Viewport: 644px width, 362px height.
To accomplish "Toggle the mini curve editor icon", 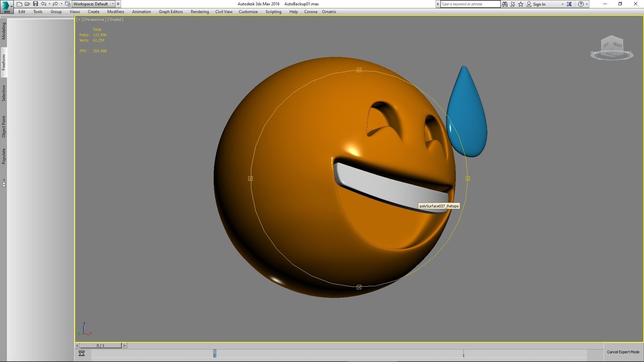I will tap(82, 353).
